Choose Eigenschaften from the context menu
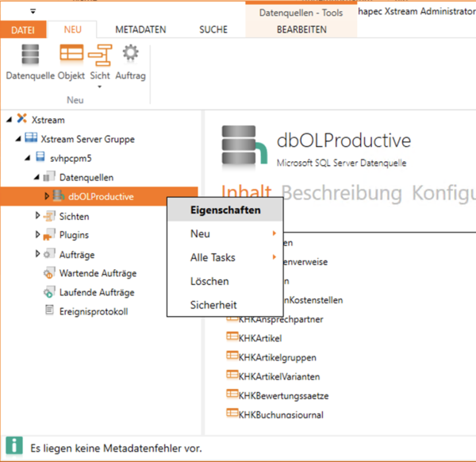 (225, 210)
